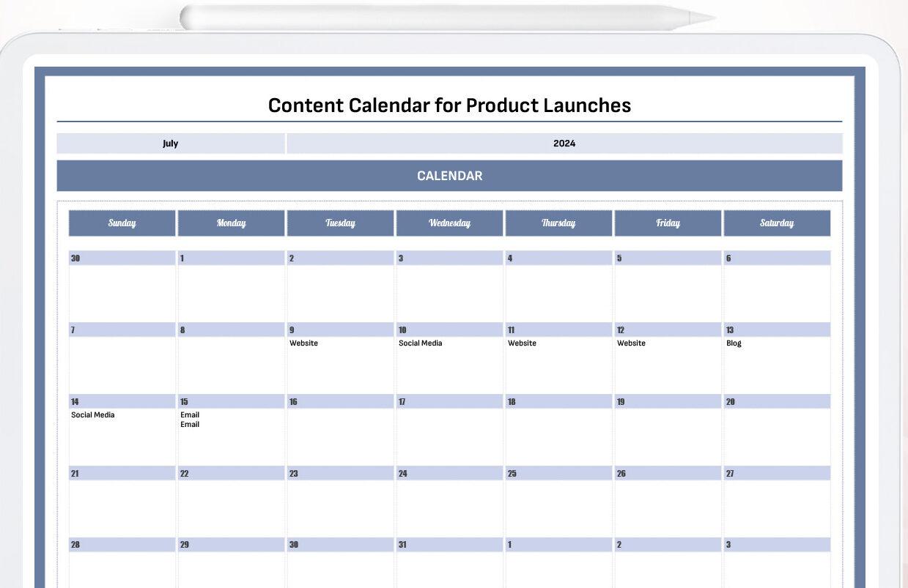This screenshot has width=908, height=588.
Task: Select the Content Calendar for Product Launches title
Action: (449, 105)
